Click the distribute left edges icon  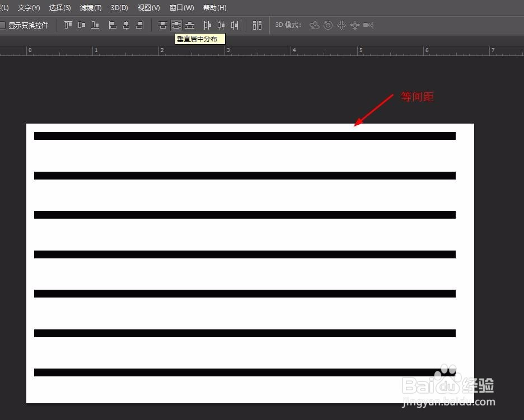pyautogui.click(x=208, y=25)
